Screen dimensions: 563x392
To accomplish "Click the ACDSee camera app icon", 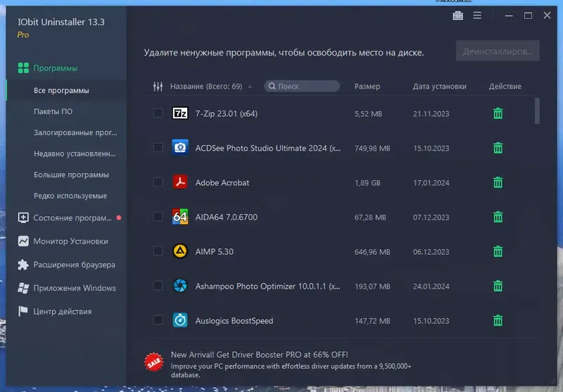I will 180,148.
